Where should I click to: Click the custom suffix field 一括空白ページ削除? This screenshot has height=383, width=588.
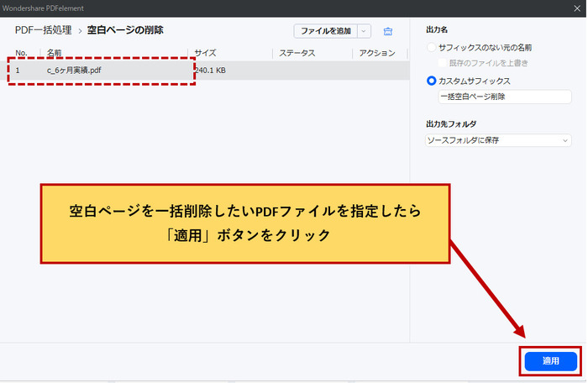tap(505, 97)
